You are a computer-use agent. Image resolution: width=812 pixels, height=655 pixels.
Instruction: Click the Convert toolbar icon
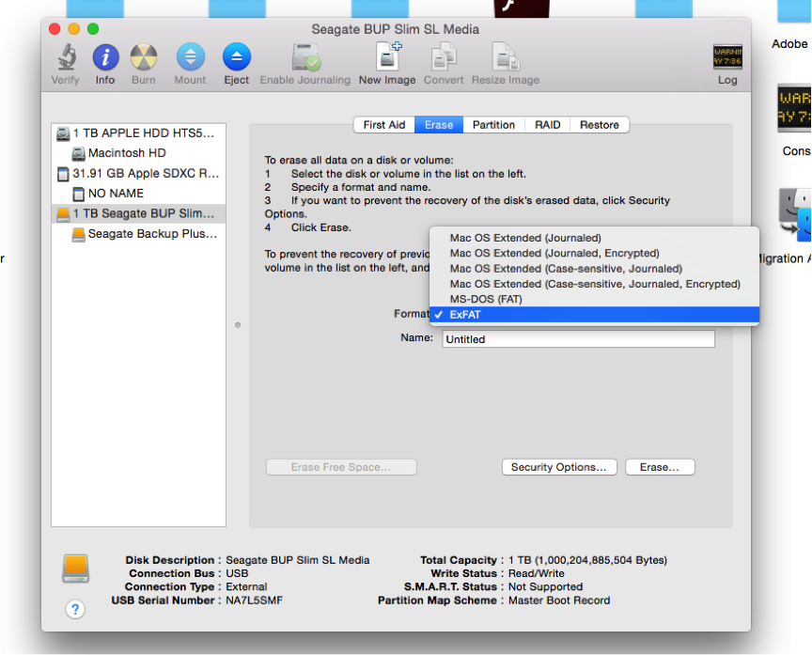click(x=444, y=56)
